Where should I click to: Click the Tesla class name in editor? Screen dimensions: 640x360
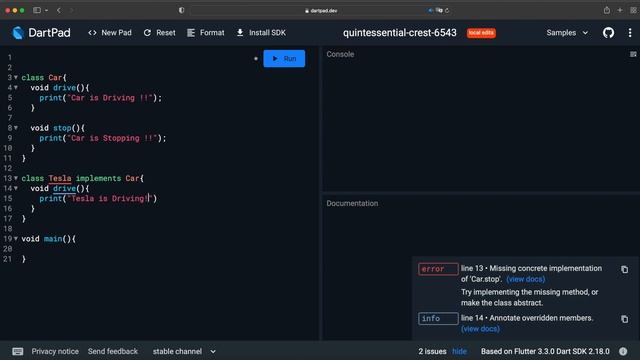(60, 178)
